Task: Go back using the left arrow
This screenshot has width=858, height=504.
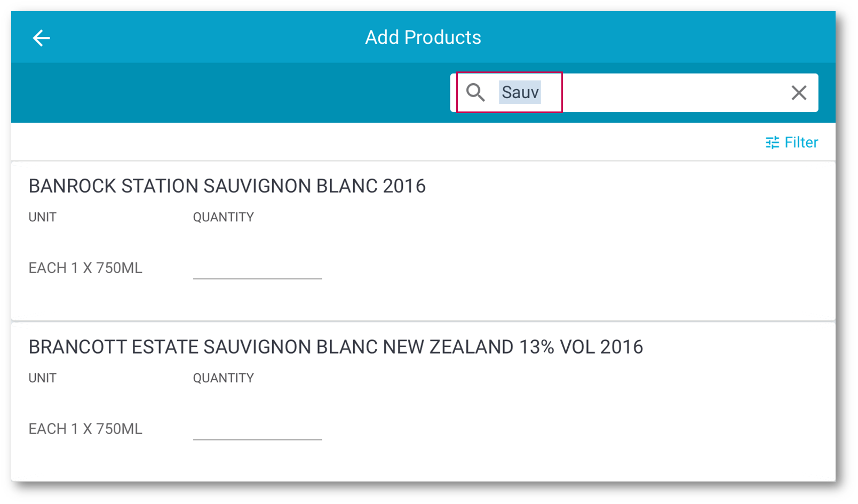Action: click(41, 38)
